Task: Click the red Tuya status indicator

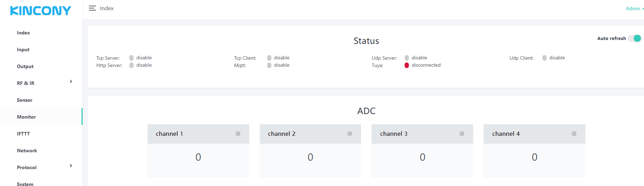Action: (x=407, y=65)
